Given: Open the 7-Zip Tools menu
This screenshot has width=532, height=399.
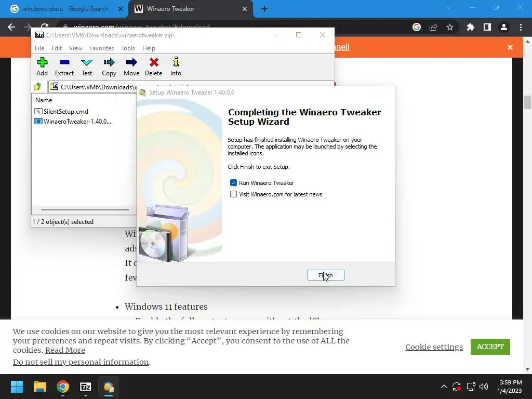Looking at the screenshot, I should pos(128,48).
